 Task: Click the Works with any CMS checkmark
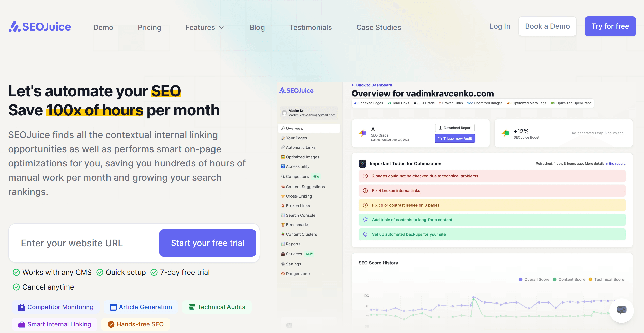point(16,273)
